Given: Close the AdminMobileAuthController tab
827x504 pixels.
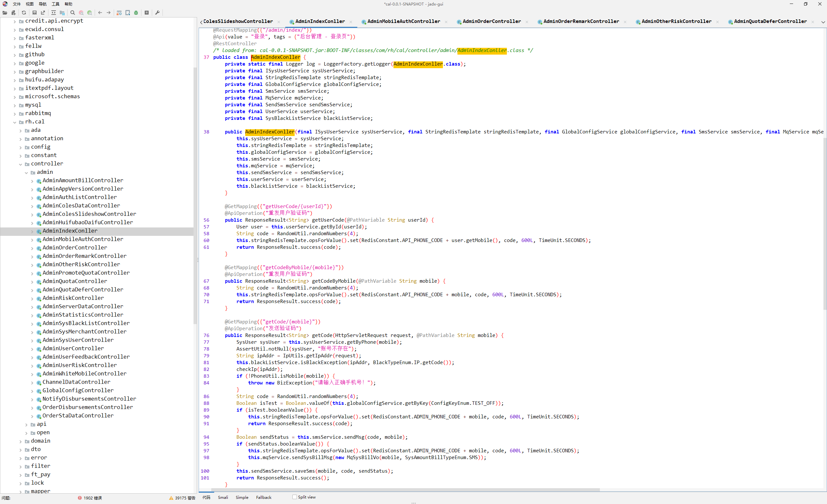Looking at the screenshot, I should tap(446, 22).
